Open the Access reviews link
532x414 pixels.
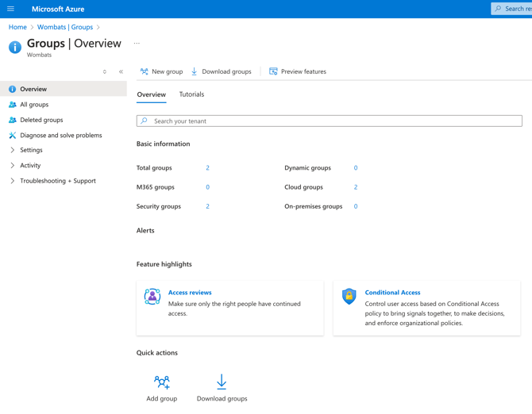(x=190, y=293)
